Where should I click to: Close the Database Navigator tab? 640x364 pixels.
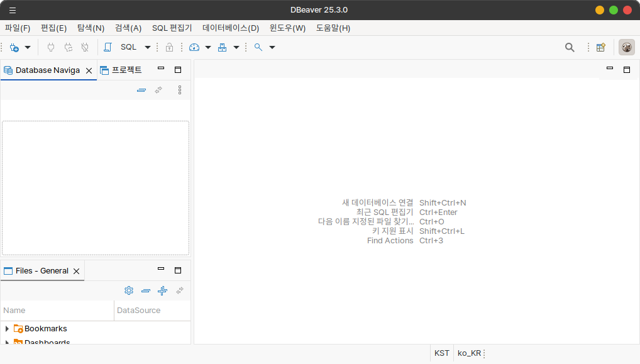[x=89, y=70]
